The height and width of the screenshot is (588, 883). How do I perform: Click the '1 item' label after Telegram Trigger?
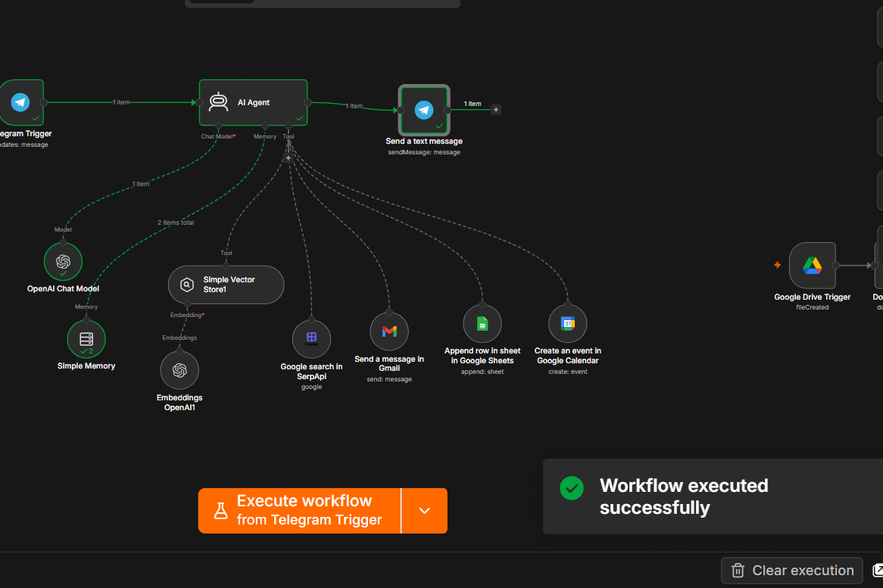(121, 102)
